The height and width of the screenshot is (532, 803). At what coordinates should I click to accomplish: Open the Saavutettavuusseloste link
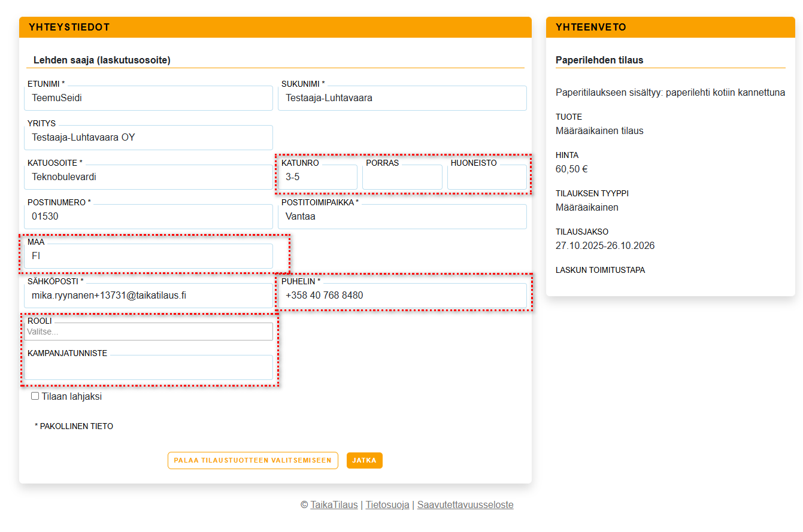point(465,504)
